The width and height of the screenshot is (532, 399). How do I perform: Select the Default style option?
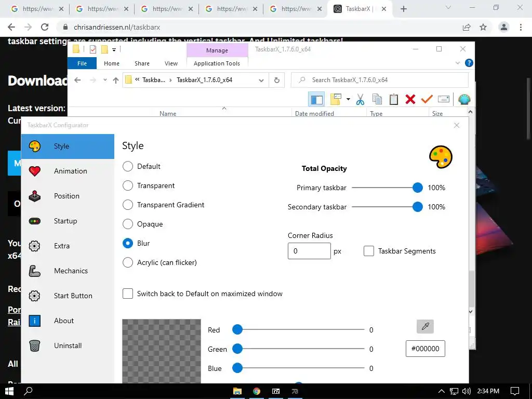[128, 166]
